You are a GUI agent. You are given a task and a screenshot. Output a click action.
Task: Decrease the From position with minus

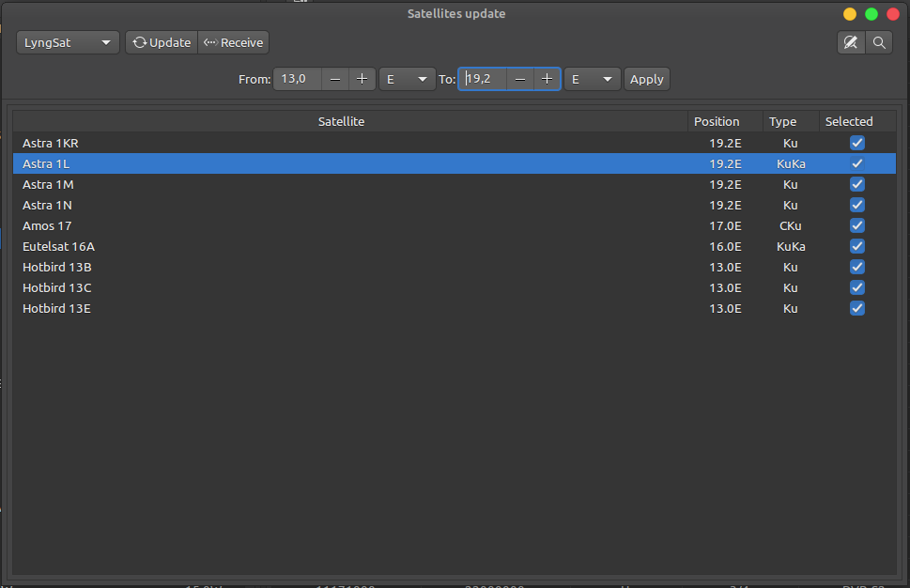tap(335, 79)
